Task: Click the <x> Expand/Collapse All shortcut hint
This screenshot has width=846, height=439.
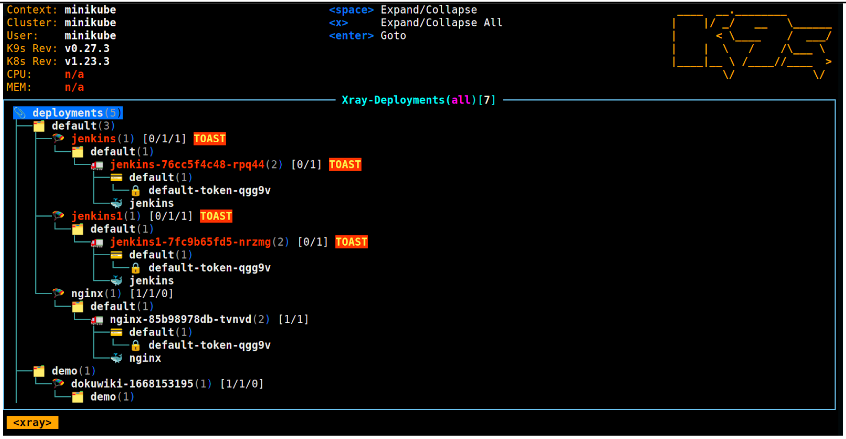Action: click(415, 23)
